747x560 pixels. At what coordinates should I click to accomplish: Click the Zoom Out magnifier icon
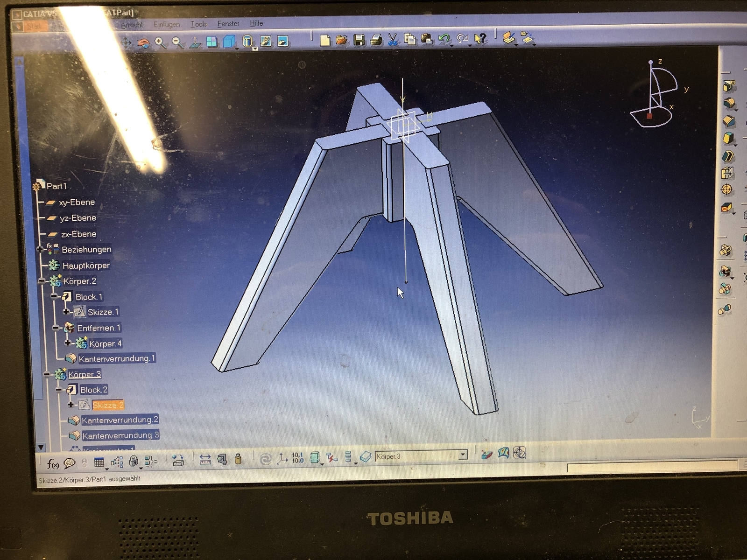pyautogui.click(x=177, y=43)
